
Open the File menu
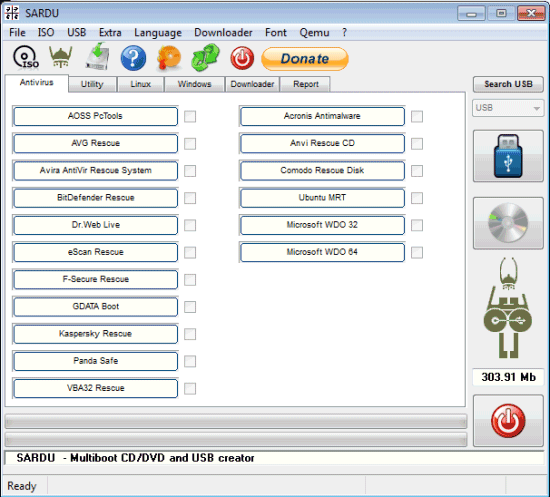(x=17, y=33)
